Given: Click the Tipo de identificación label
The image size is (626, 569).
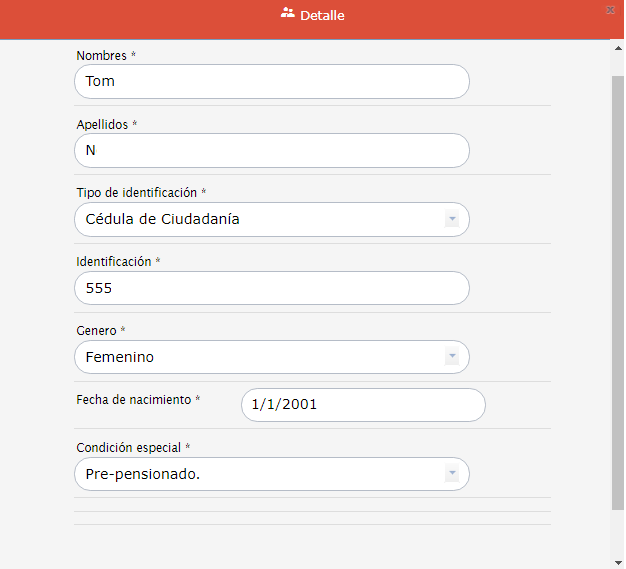Looking at the screenshot, I should click(x=137, y=193).
